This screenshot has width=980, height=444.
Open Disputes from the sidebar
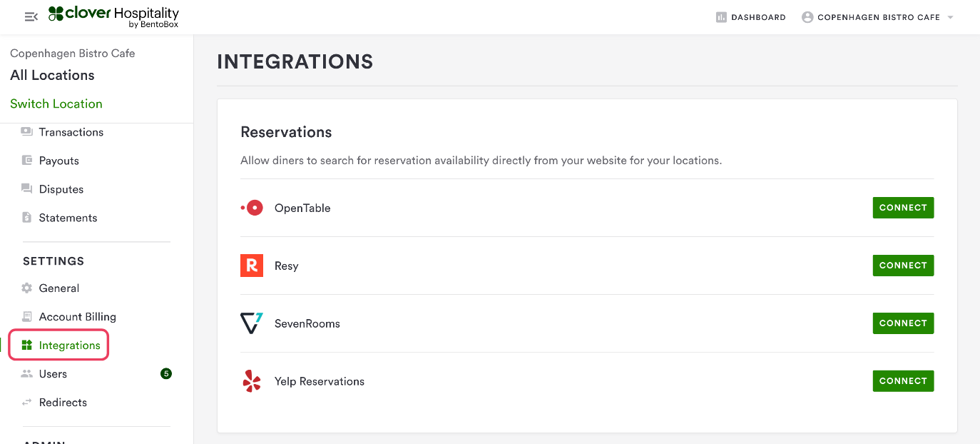[61, 189]
